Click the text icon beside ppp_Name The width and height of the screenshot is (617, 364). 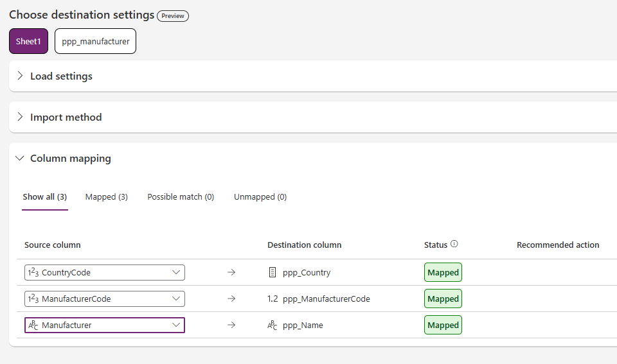pyautogui.click(x=273, y=325)
